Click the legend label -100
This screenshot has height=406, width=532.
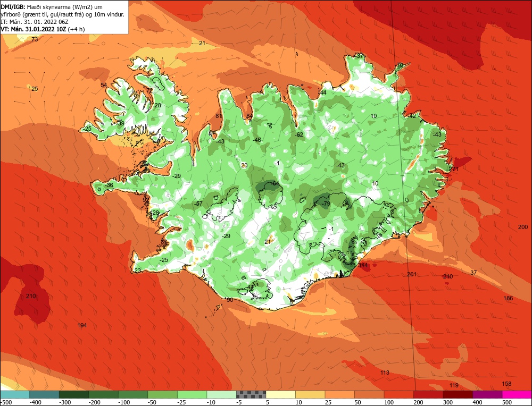(124, 402)
